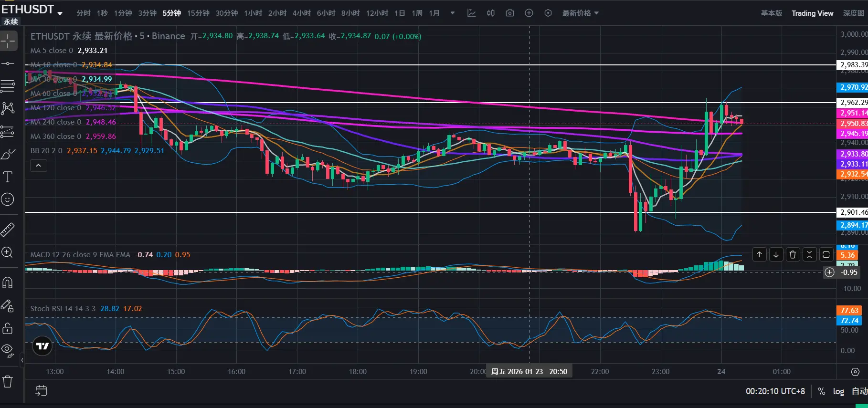Delete the MACD pane
Viewport: 868px width, 408px height.
pyautogui.click(x=793, y=255)
